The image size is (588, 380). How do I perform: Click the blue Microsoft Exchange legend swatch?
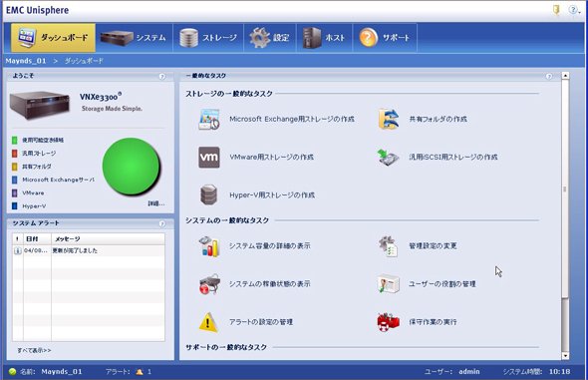tap(15, 180)
